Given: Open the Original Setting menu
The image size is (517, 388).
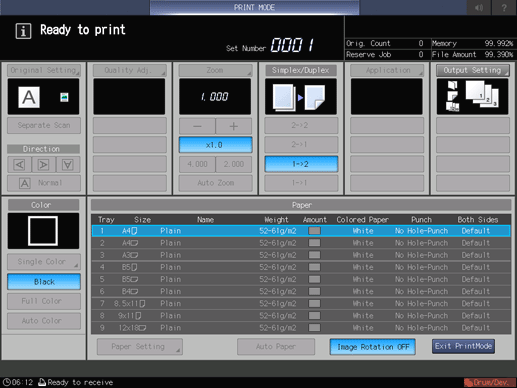Looking at the screenshot, I should 44,70.
